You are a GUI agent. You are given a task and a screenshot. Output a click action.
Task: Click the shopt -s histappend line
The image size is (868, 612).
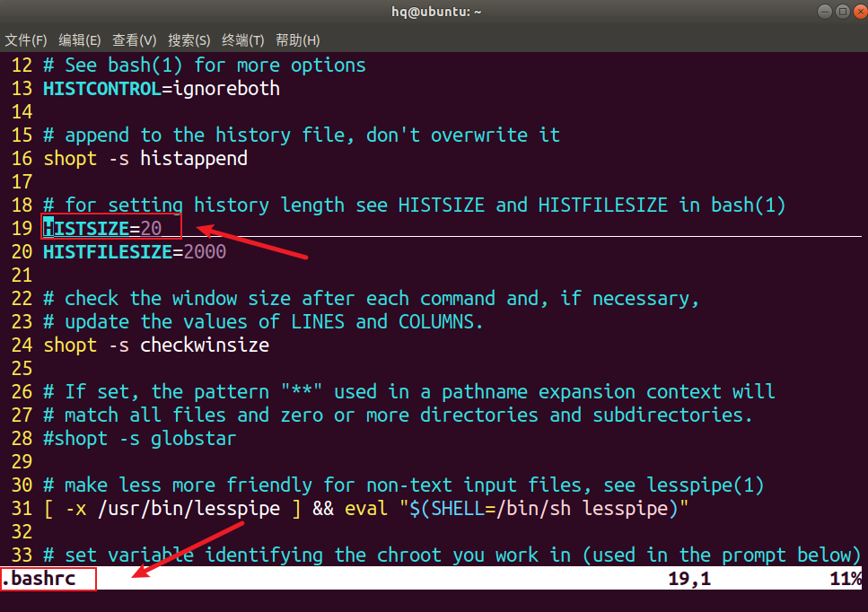[x=145, y=158]
